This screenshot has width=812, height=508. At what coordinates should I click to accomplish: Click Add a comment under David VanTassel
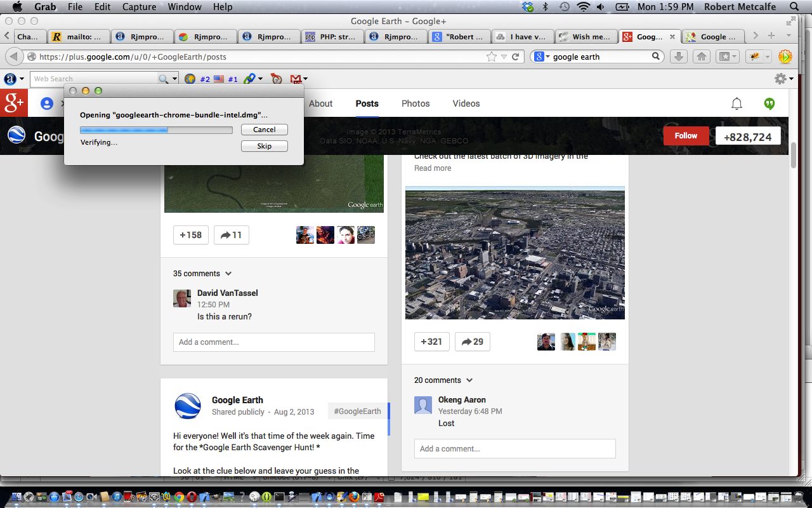pyautogui.click(x=273, y=342)
